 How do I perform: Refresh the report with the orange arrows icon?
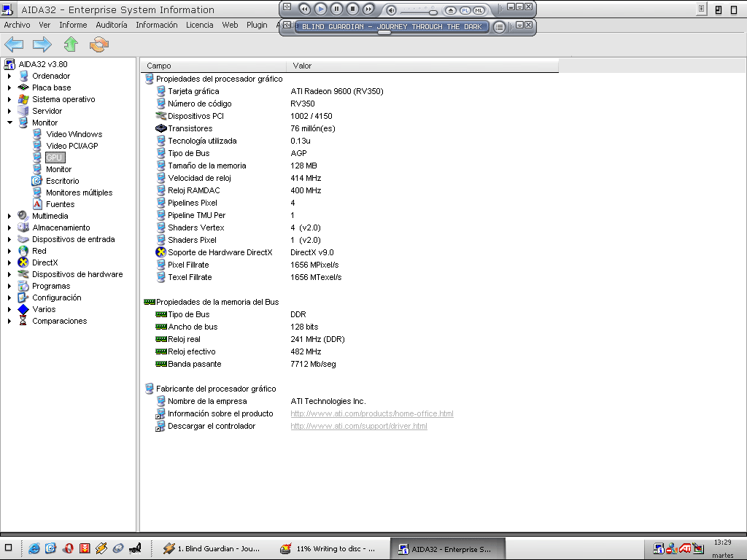point(99,44)
